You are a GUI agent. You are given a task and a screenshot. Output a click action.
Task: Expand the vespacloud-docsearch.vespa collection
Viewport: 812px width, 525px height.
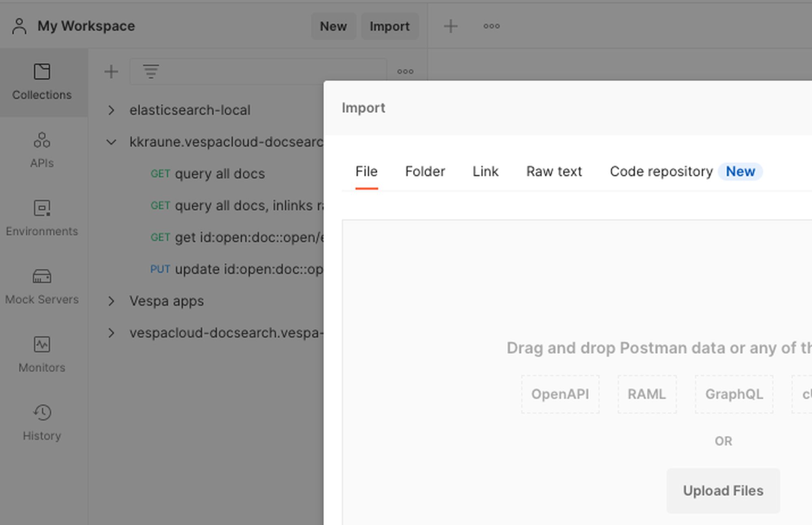coord(111,333)
